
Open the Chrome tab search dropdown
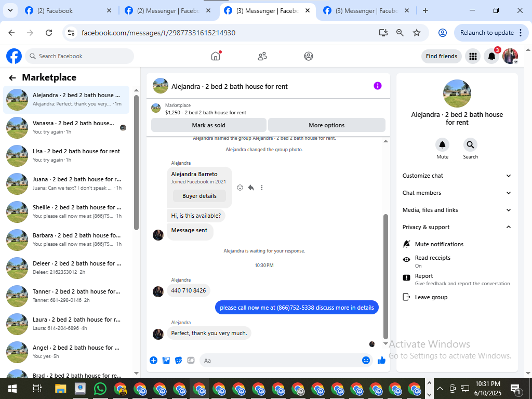10,10
